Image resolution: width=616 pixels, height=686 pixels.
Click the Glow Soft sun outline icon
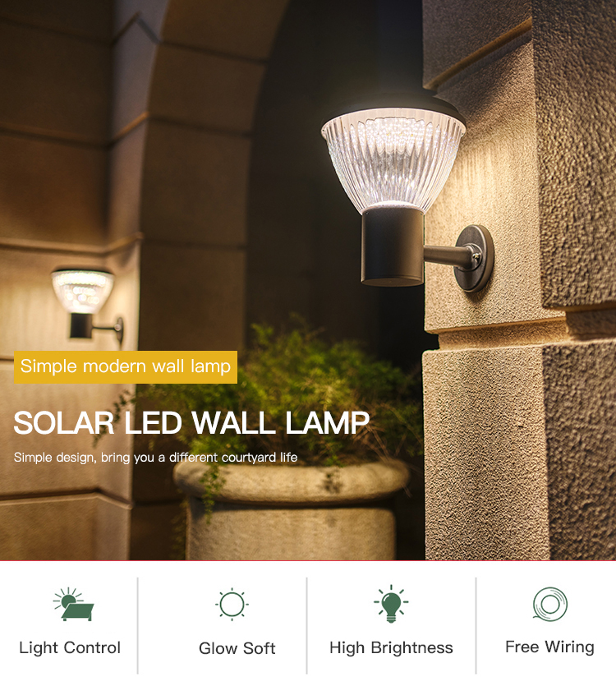(232, 604)
